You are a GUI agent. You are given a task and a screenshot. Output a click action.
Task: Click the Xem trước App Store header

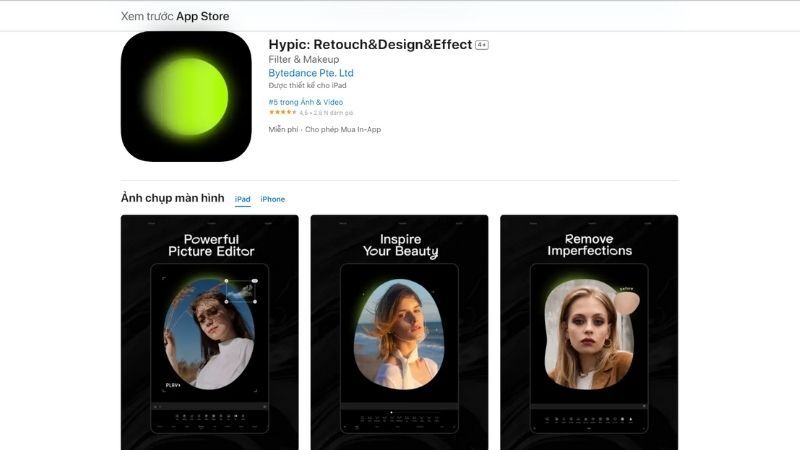[175, 16]
